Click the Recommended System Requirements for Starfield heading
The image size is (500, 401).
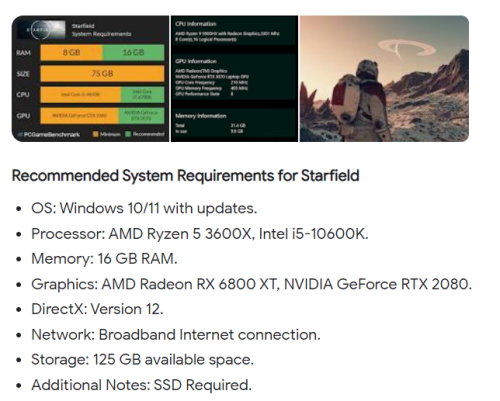pos(186,176)
